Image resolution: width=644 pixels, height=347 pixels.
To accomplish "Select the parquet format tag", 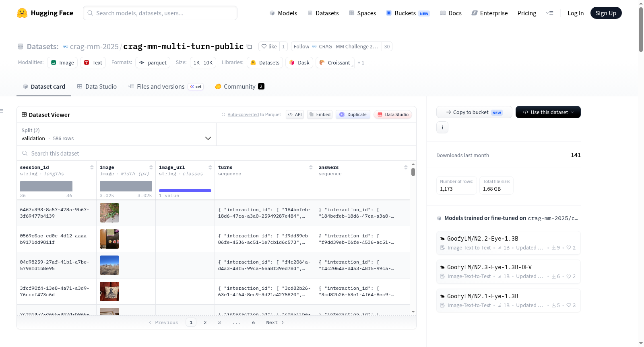I will [153, 62].
